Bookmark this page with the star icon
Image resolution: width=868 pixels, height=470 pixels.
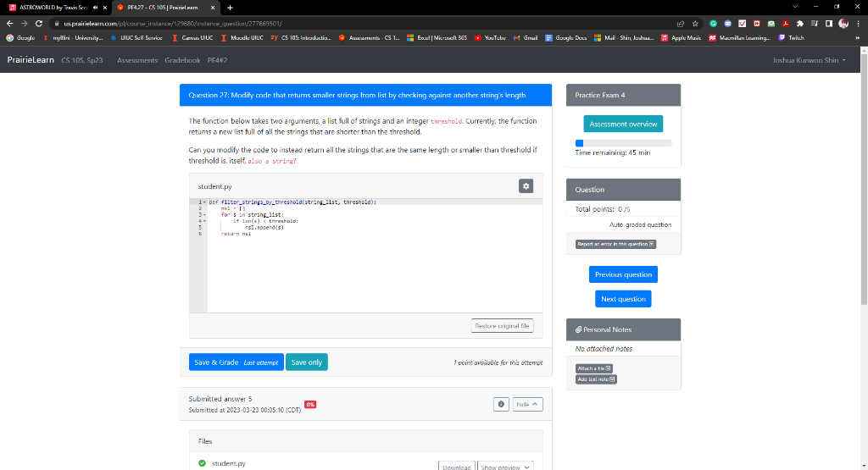(x=695, y=23)
